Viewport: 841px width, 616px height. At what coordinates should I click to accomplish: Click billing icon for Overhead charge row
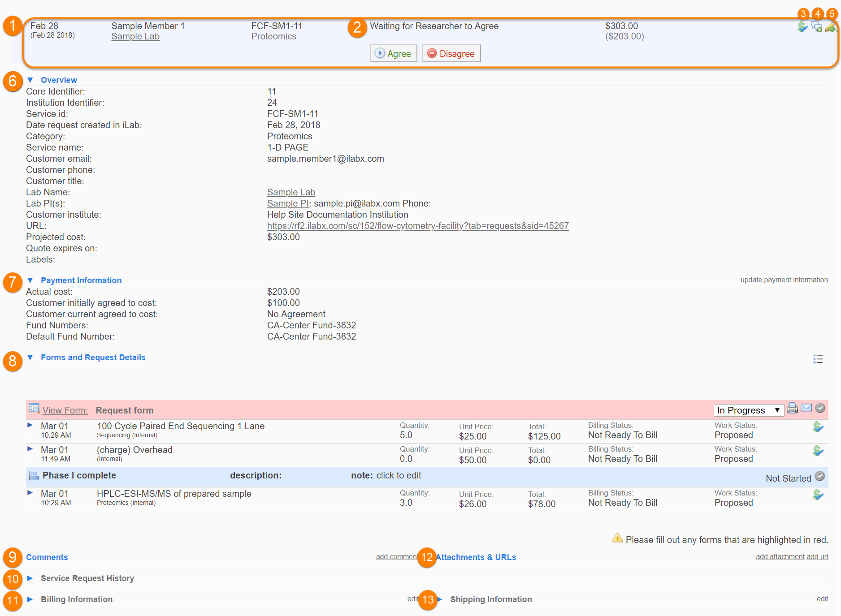(818, 451)
